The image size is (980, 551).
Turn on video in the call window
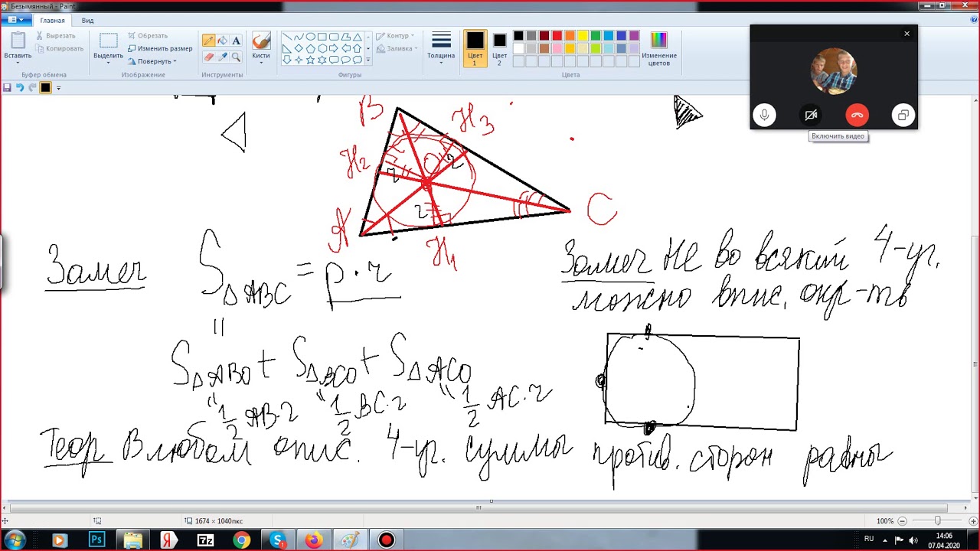point(811,116)
